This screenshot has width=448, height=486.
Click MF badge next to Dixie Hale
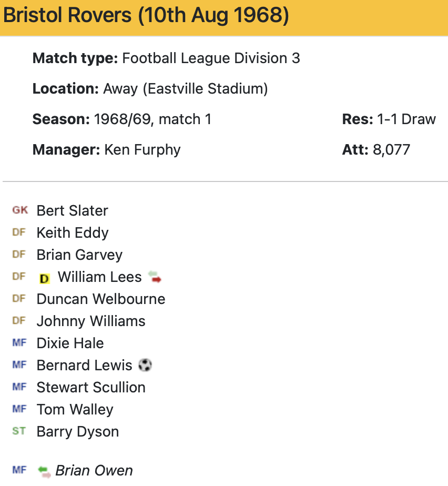pyautogui.click(x=19, y=343)
